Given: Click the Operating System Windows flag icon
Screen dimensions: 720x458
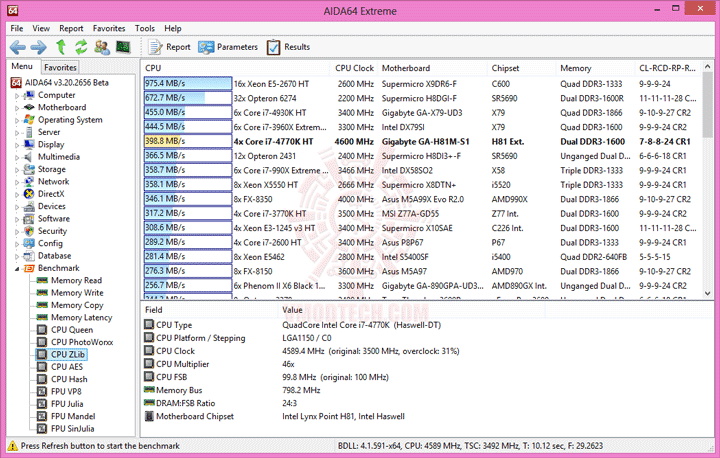Looking at the screenshot, I should 29,119.
